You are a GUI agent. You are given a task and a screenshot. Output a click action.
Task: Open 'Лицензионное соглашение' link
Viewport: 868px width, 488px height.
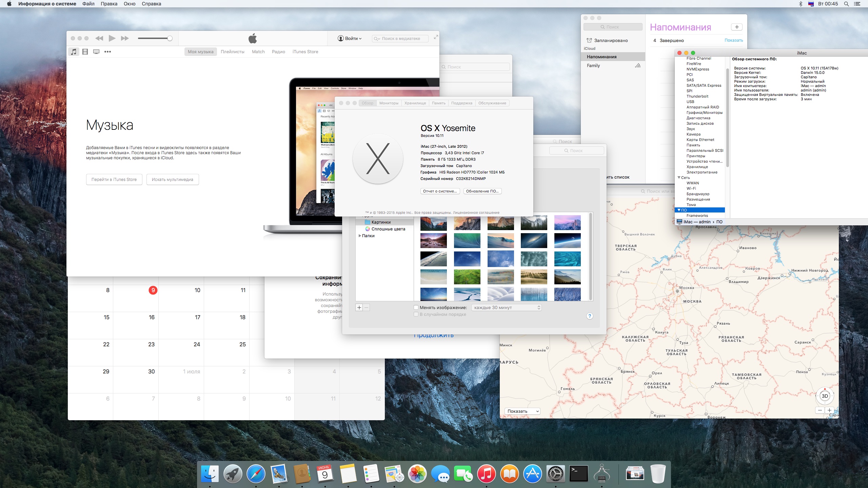(x=476, y=212)
